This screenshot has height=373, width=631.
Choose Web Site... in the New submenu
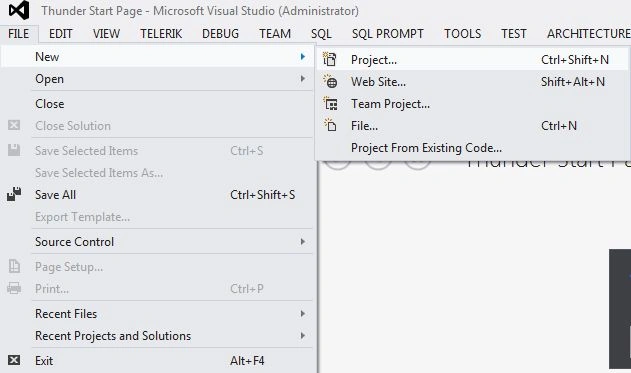(x=472, y=82)
